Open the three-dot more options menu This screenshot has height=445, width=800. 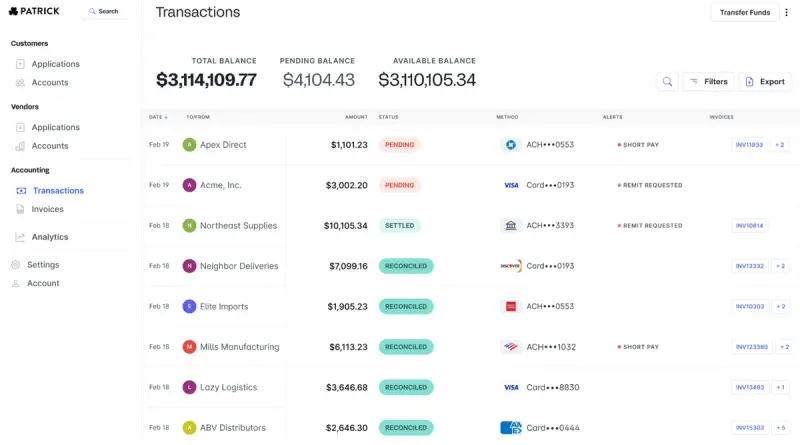tap(786, 12)
